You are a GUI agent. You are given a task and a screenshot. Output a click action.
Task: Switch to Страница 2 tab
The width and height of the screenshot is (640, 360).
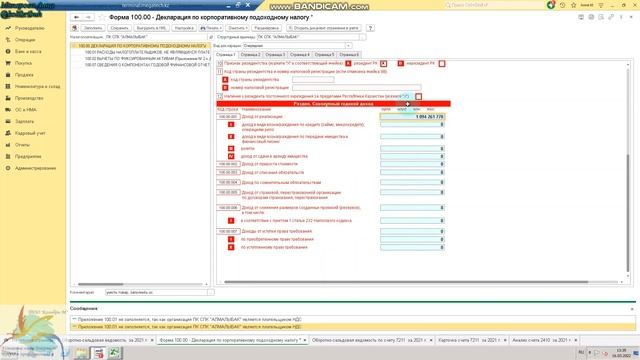[250, 55]
